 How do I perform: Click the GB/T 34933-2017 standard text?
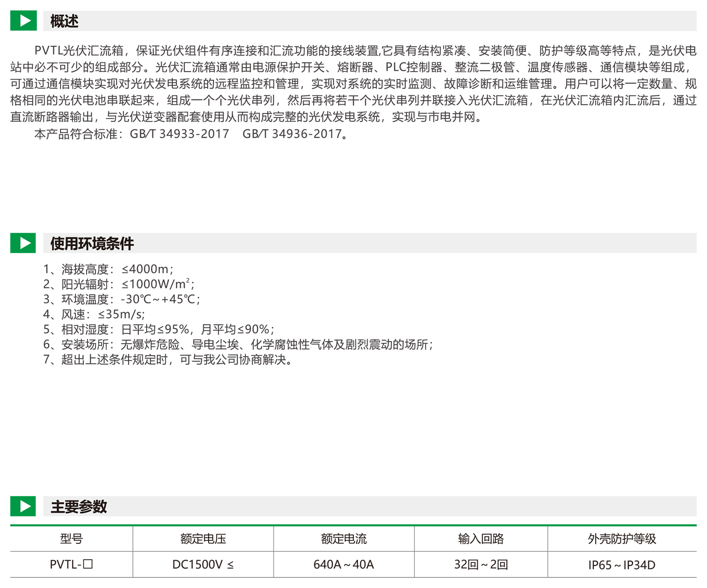pyautogui.click(x=179, y=134)
